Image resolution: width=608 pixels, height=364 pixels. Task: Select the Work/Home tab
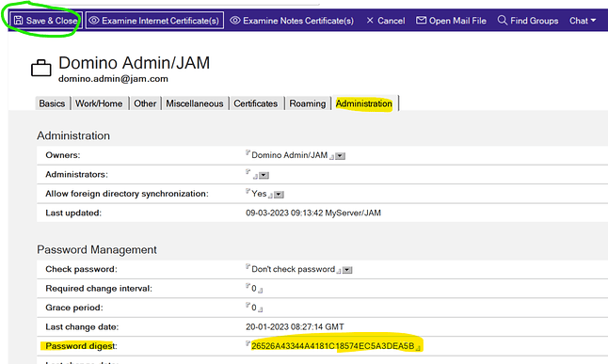[99, 103]
